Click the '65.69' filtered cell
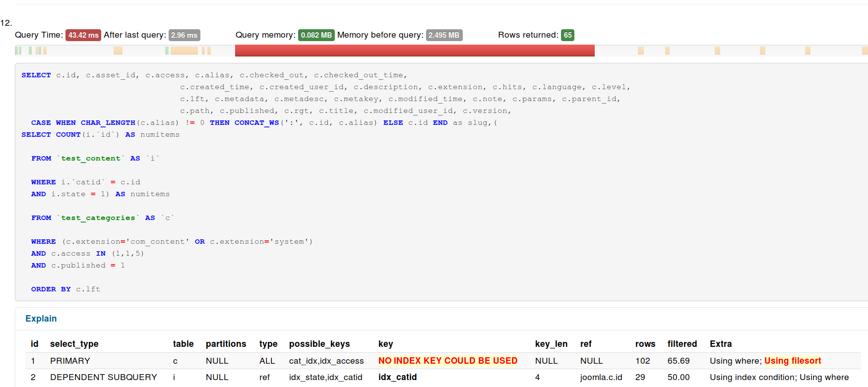The image size is (868, 387). point(679,361)
